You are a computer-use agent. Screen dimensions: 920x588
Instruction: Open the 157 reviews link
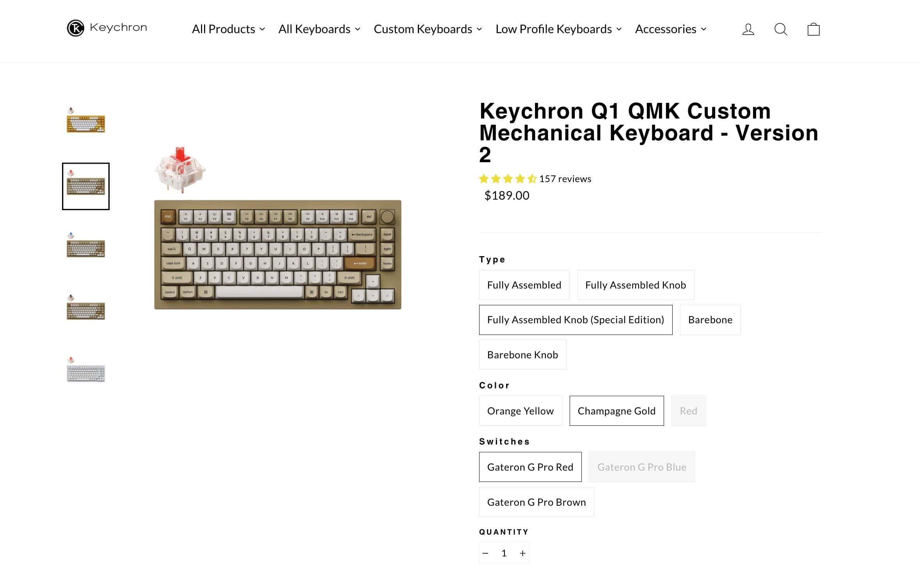click(565, 179)
